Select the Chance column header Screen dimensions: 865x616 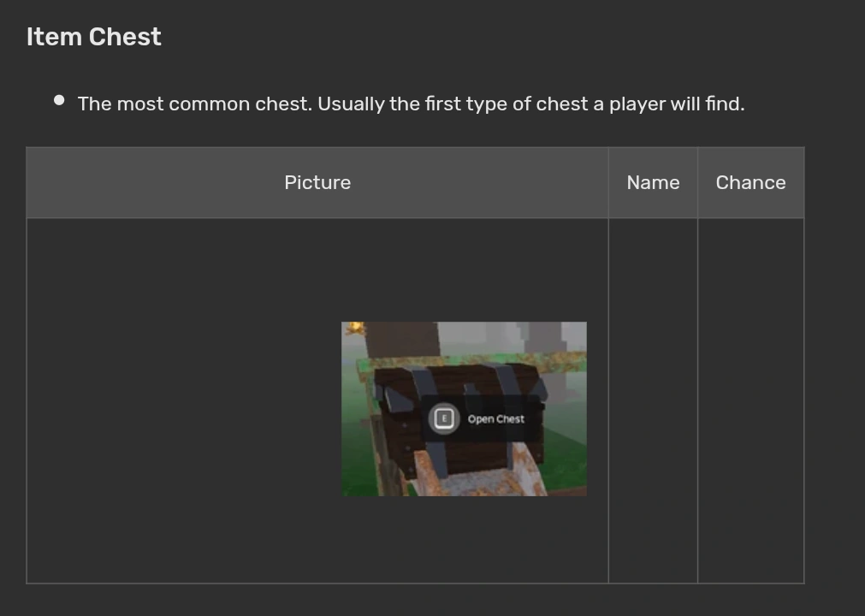(750, 182)
